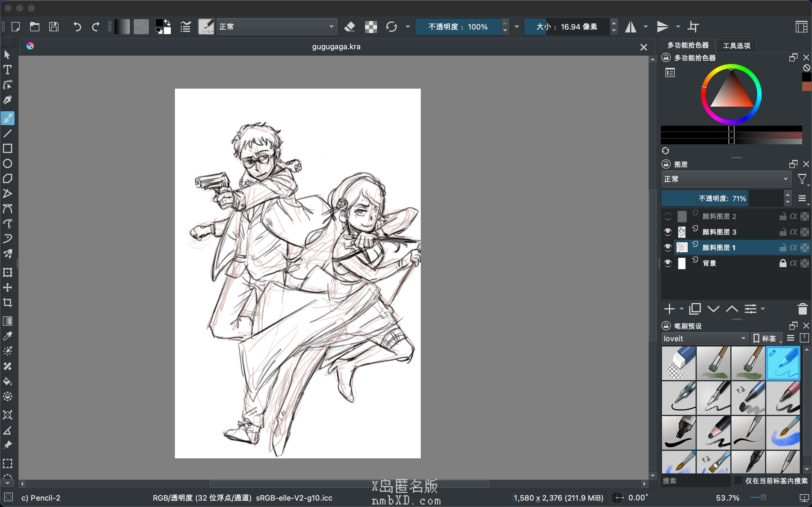Image resolution: width=812 pixels, height=507 pixels.
Task: Toggle eraser mode in the toolbar
Action: 350,26
